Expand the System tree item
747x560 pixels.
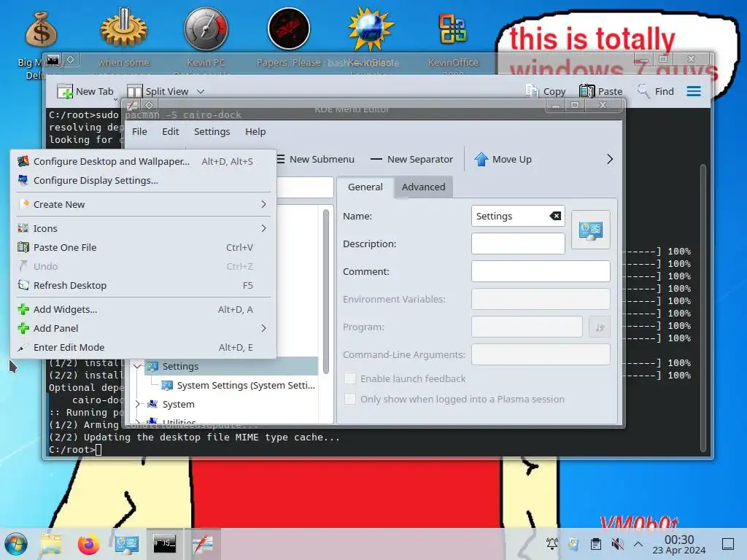click(138, 404)
